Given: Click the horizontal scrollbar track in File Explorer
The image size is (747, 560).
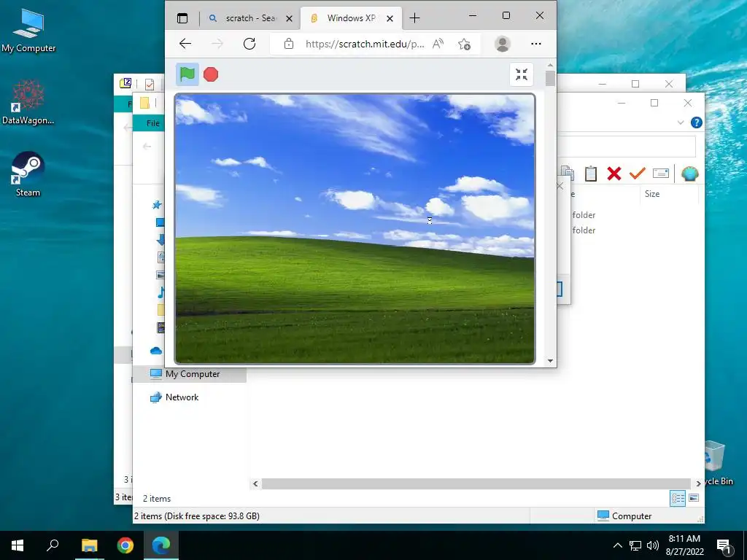Looking at the screenshot, I should 476,484.
